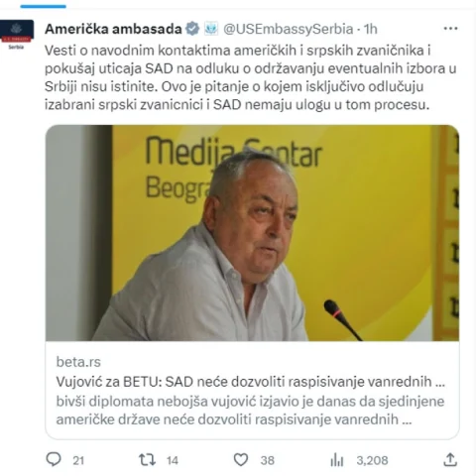
Task: Click the embassy avatar profile picture
Action: coord(17,34)
